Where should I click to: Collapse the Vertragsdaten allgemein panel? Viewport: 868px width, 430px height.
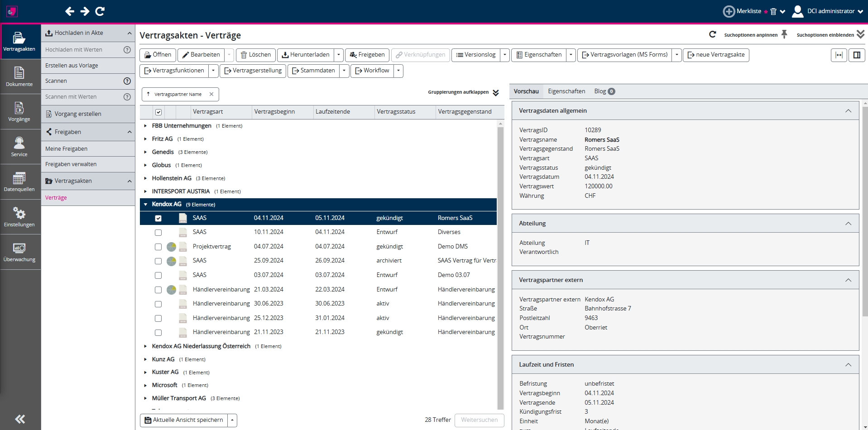(848, 111)
